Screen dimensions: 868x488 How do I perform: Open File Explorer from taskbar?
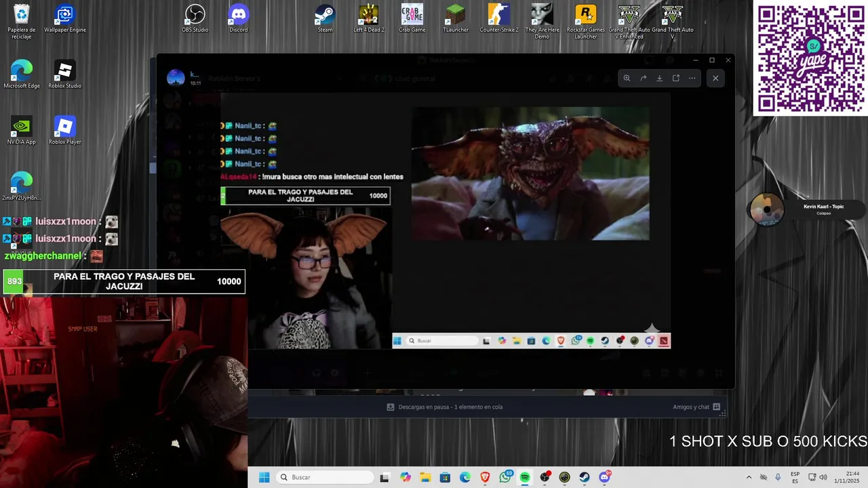pos(425,477)
